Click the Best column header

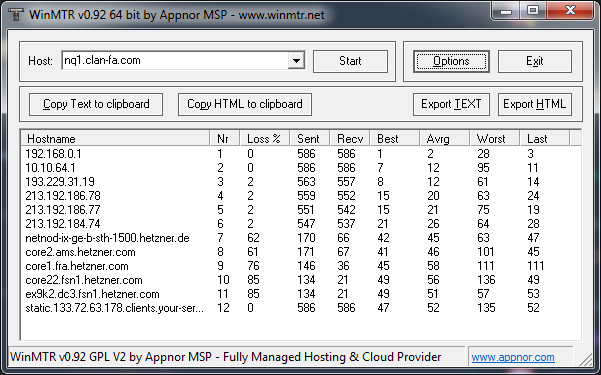coord(395,138)
